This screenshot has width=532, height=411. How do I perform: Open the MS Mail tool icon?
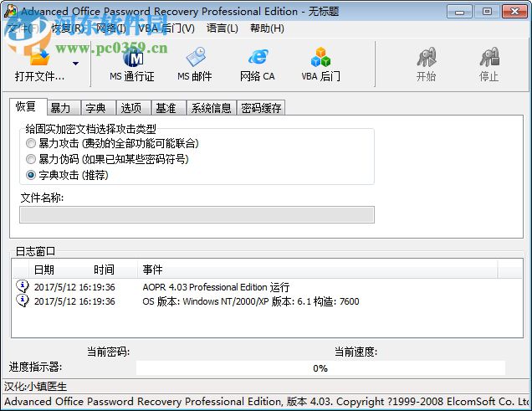195,57
